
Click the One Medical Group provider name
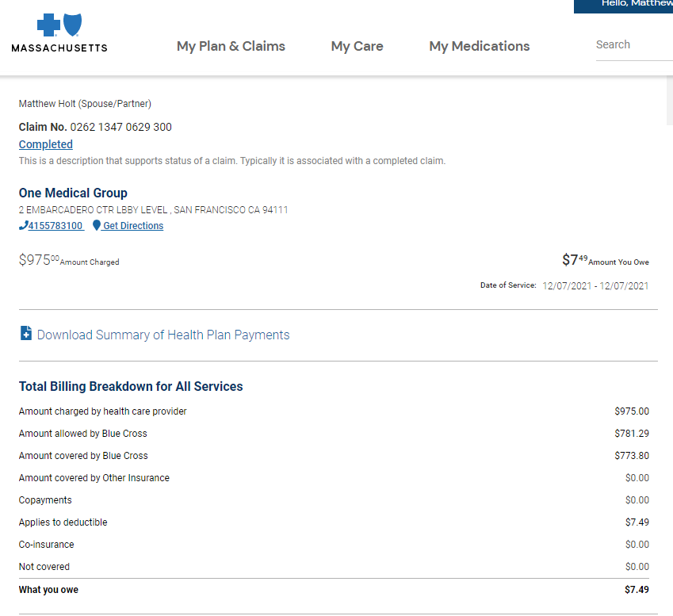[73, 193]
